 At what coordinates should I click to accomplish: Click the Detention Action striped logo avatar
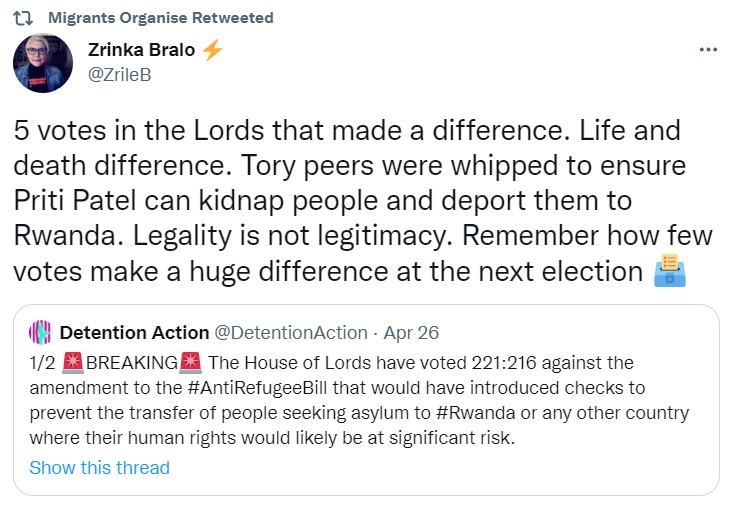[x=41, y=332]
